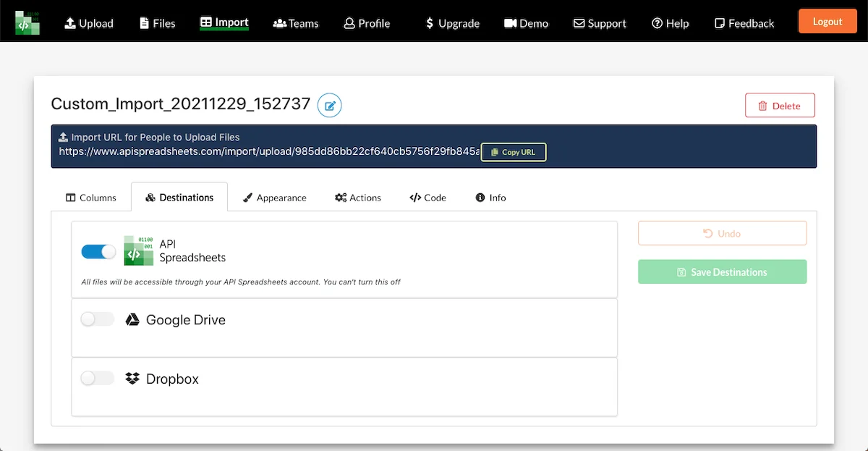Open the Feedback page
868x451 pixels.
pos(744,23)
